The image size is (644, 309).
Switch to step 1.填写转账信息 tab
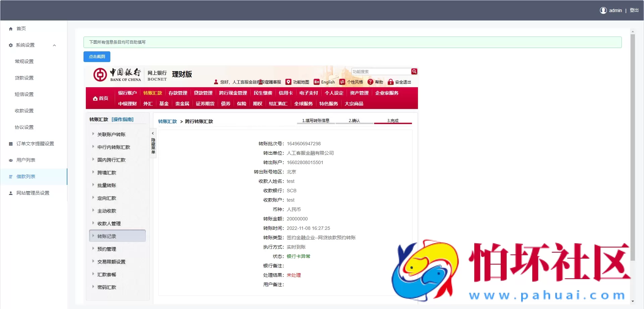point(316,120)
